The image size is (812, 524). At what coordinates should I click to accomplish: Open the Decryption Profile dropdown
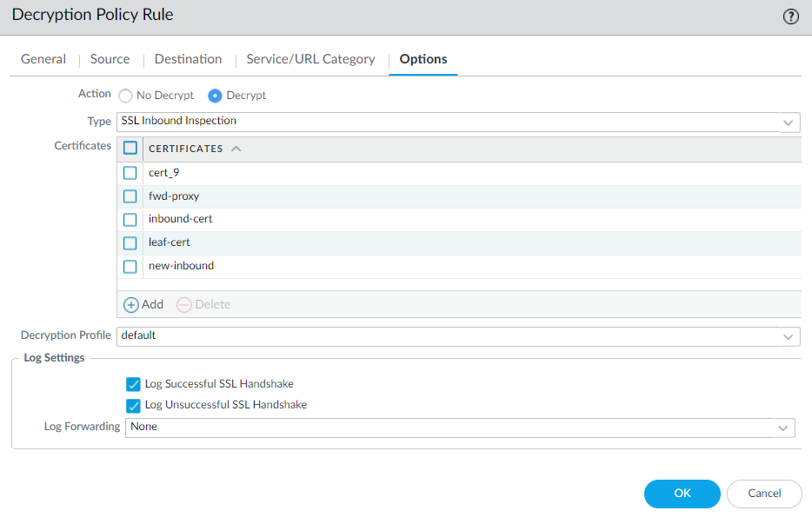[788, 336]
